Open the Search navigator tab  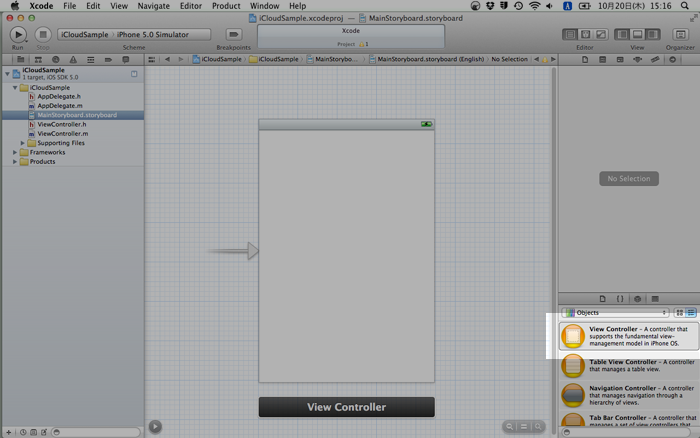tap(56, 59)
